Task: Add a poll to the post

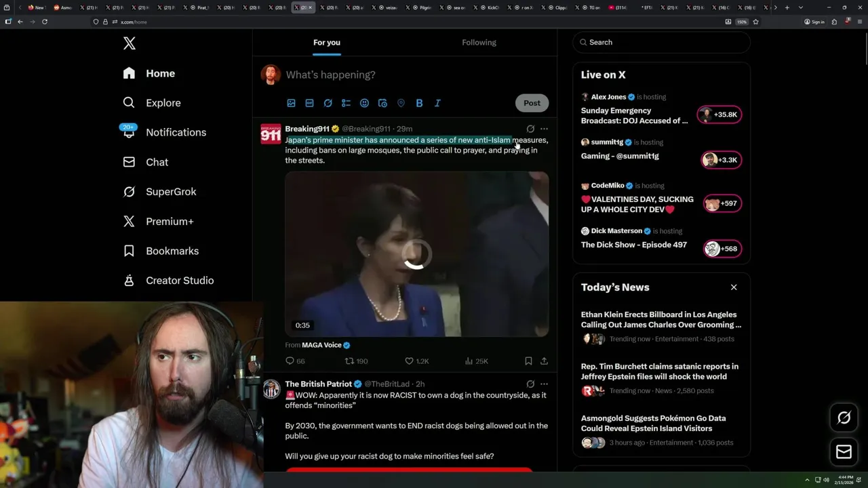Action: tap(346, 103)
